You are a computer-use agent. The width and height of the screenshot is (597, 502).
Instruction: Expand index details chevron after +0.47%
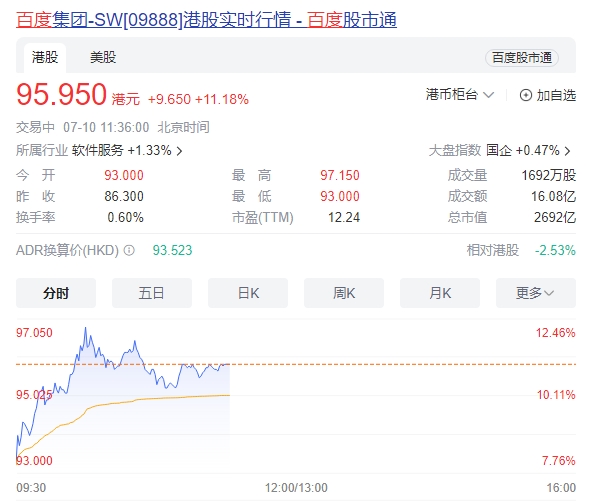coord(567,151)
